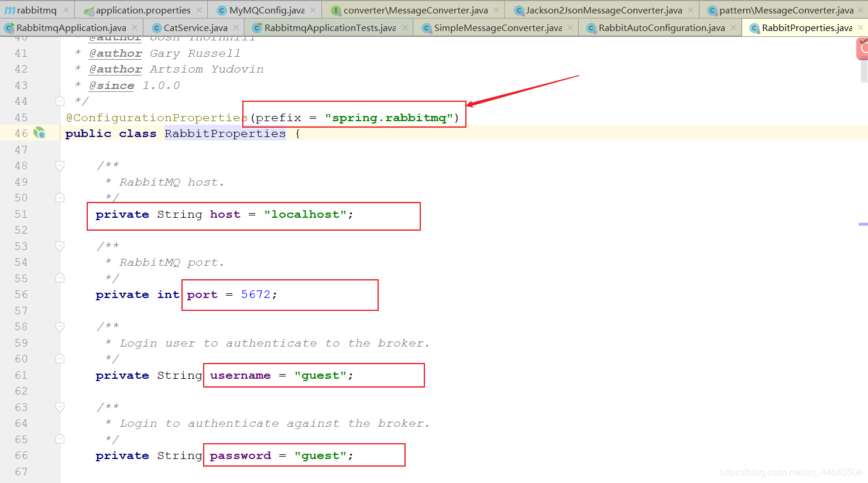
Task: Close the RabbitmqApplication.java tab
Action: click(135, 28)
